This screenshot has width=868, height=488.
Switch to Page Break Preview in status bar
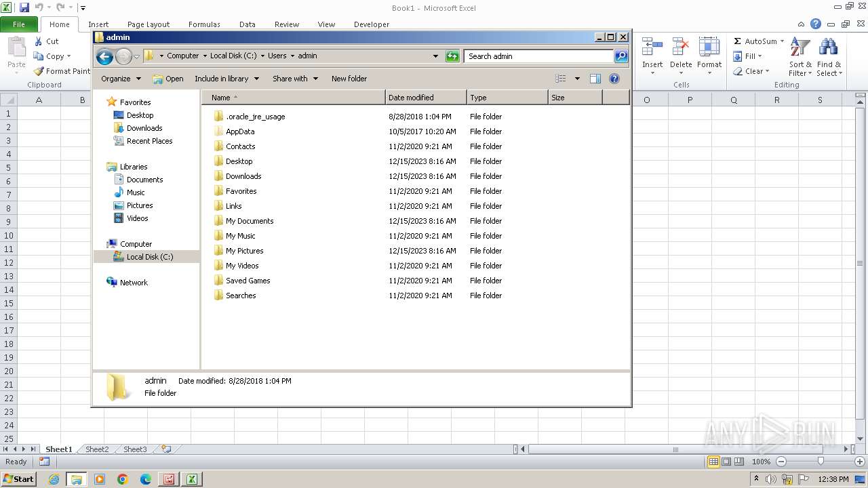coord(738,462)
